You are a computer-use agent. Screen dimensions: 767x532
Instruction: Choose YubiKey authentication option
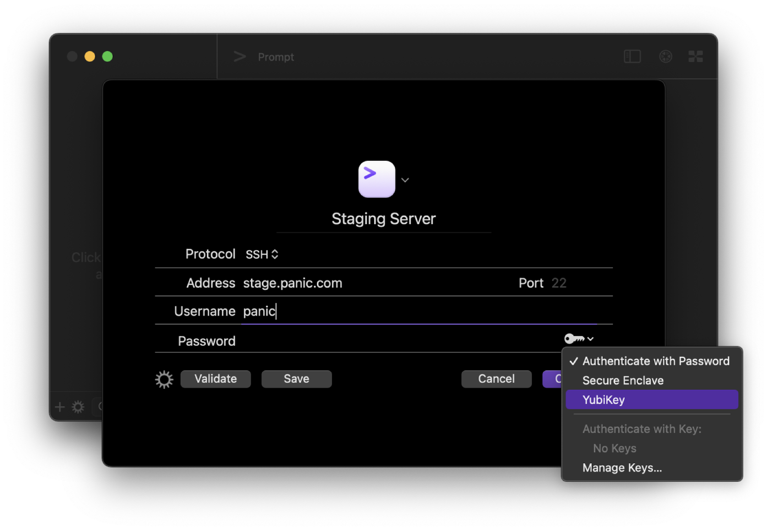(x=652, y=400)
